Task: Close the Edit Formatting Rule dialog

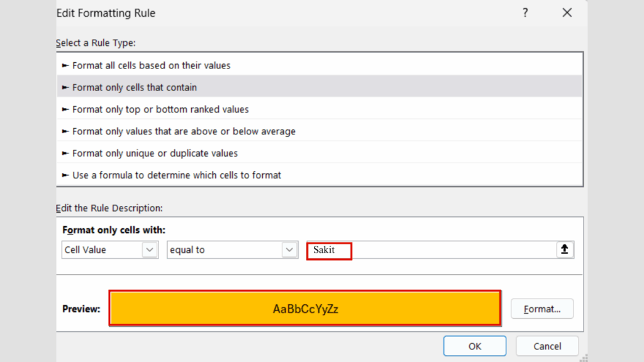Action: click(567, 13)
